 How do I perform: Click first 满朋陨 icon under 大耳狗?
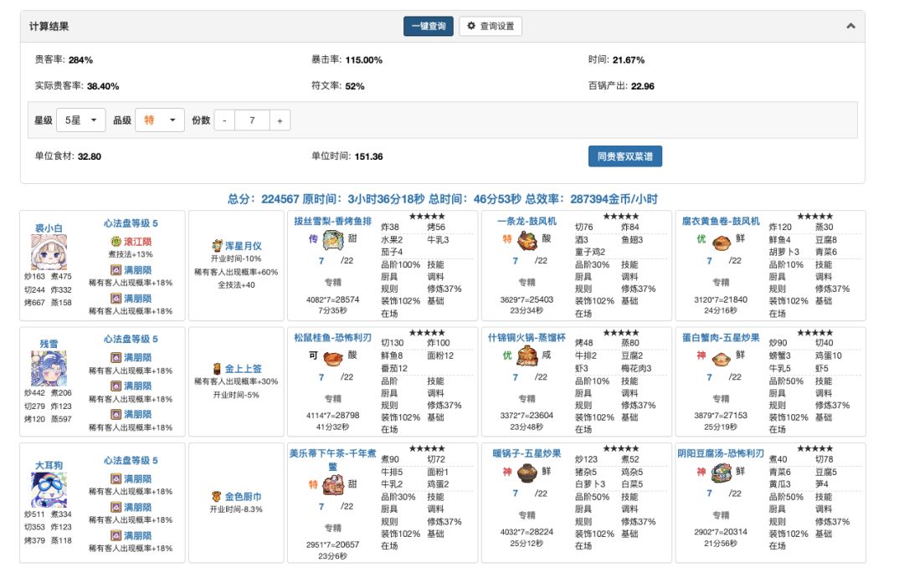116,478
